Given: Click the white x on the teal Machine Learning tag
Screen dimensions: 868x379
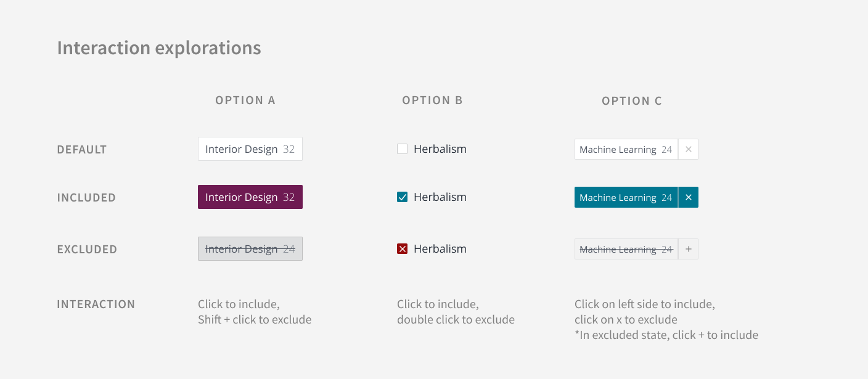Looking at the screenshot, I should pyautogui.click(x=689, y=197).
